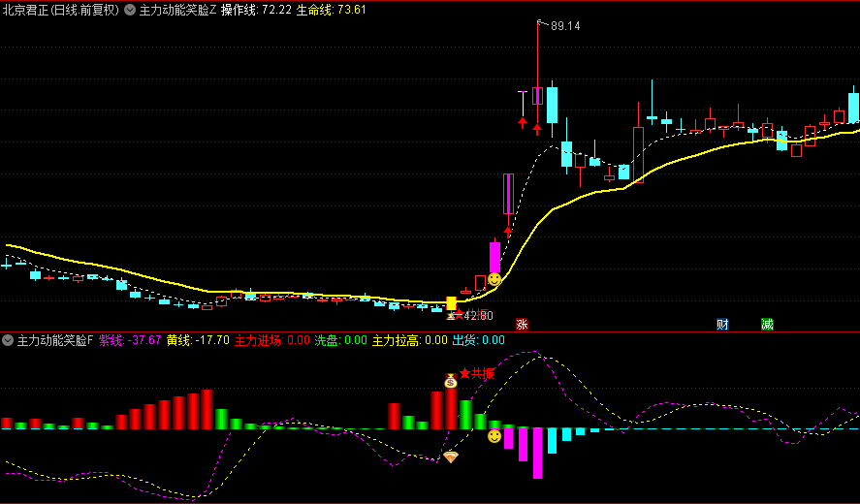Click the 涨 marker on the main chart axis

522,324
